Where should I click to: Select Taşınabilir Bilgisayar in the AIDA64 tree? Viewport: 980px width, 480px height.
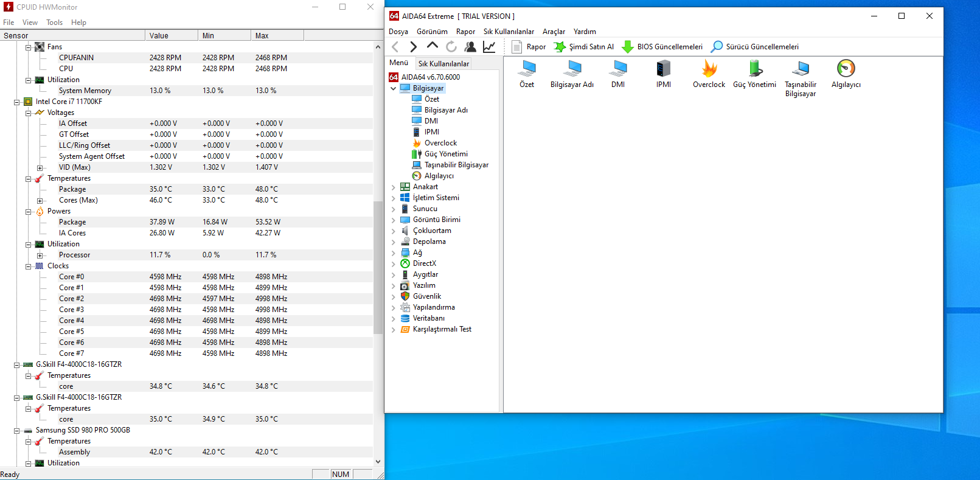456,165
